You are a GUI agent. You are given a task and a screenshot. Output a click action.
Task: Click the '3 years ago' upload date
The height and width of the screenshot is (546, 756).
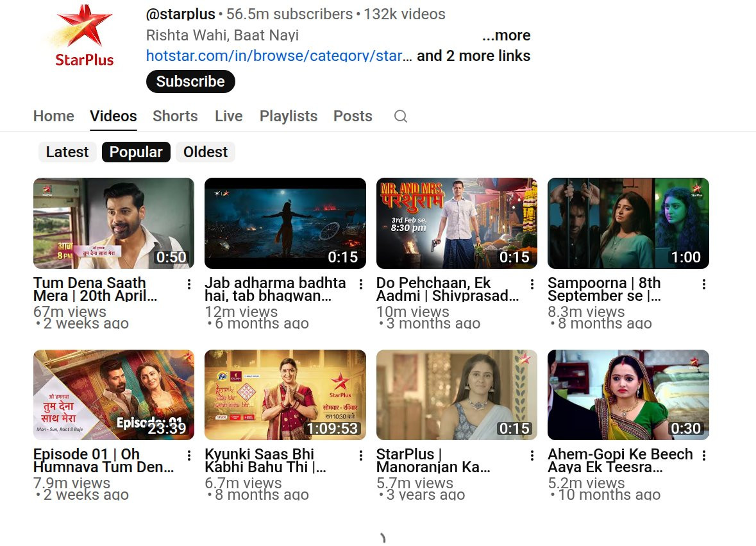point(425,495)
